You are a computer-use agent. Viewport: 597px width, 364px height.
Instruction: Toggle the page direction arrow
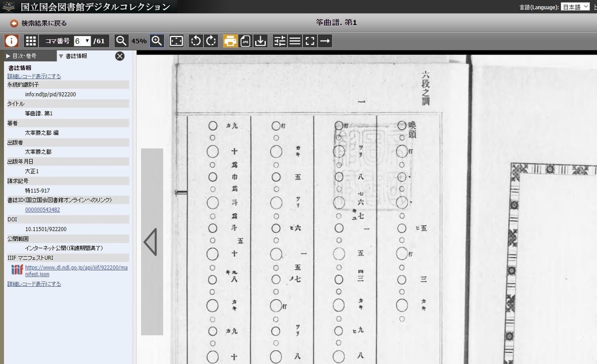click(x=325, y=41)
